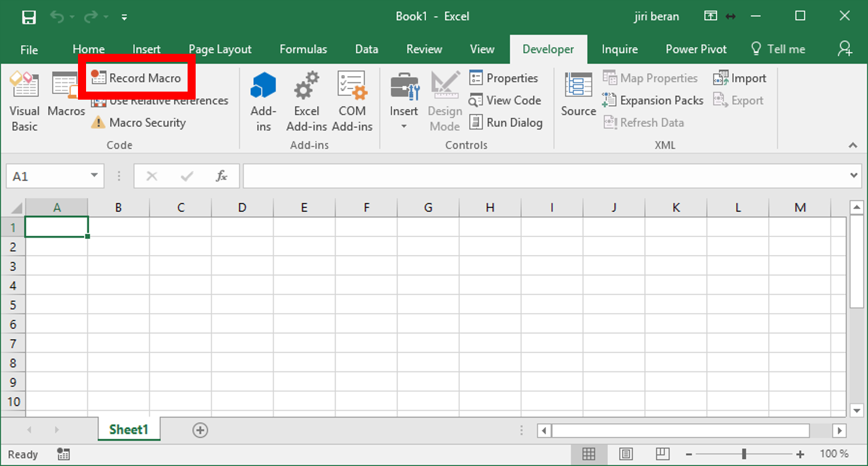Click the horizontal scrollbar left arrow

coord(544,430)
